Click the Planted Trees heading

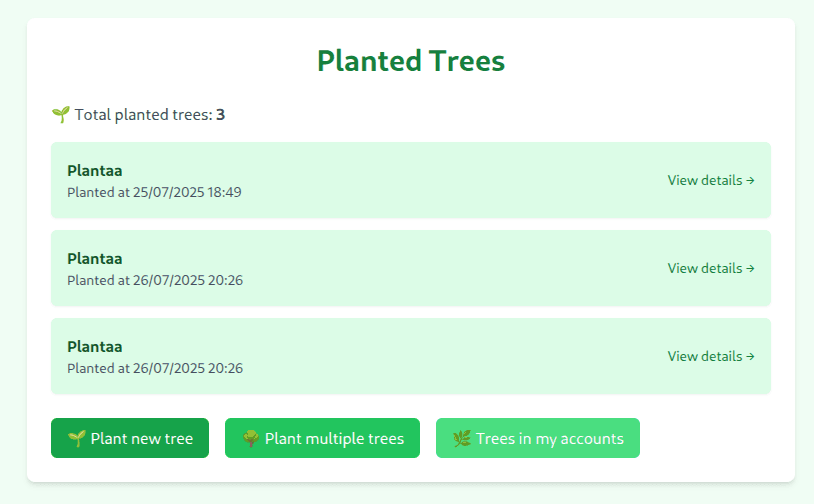coord(411,61)
